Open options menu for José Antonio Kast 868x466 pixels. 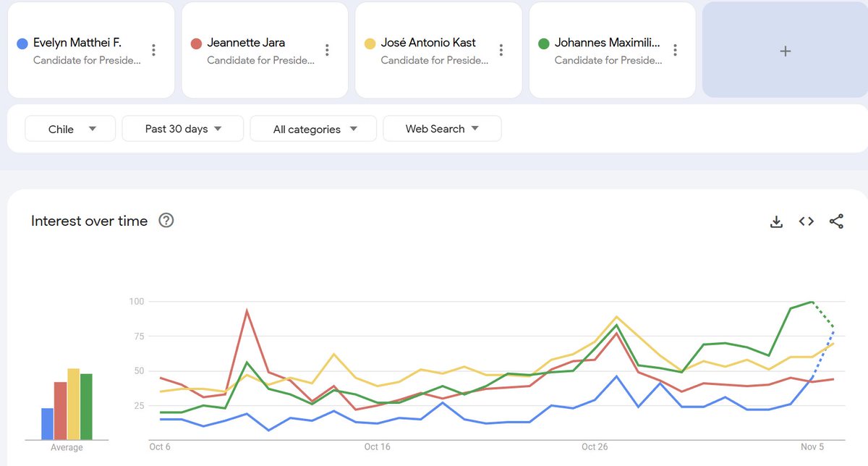pyautogui.click(x=501, y=50)
